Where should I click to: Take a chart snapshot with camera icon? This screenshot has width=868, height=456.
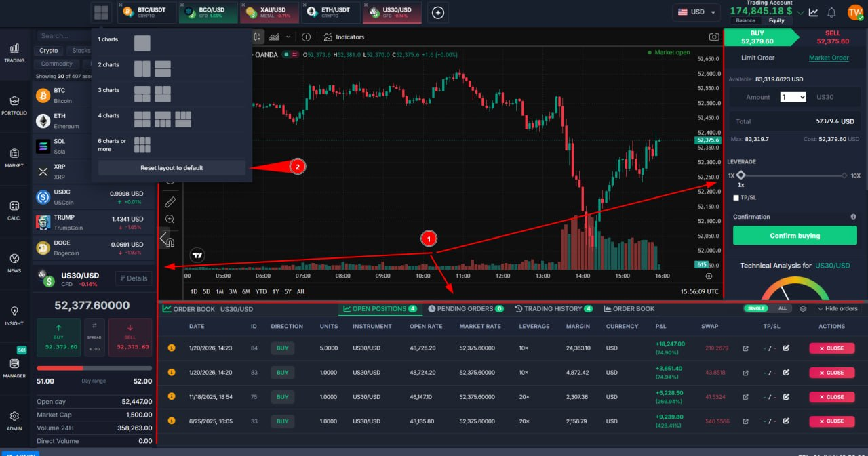point(714,37)
